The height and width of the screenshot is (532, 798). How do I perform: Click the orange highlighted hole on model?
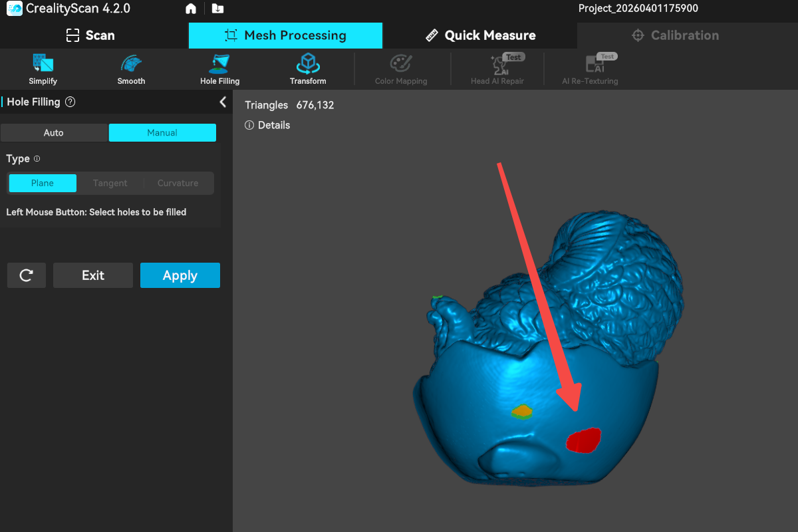(x=523, y=412)
